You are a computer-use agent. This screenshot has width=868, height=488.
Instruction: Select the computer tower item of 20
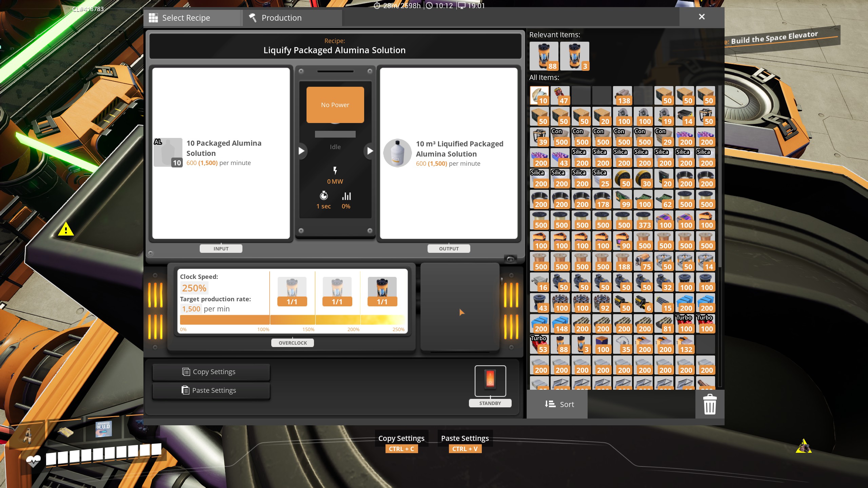click(x=664, y=179)
